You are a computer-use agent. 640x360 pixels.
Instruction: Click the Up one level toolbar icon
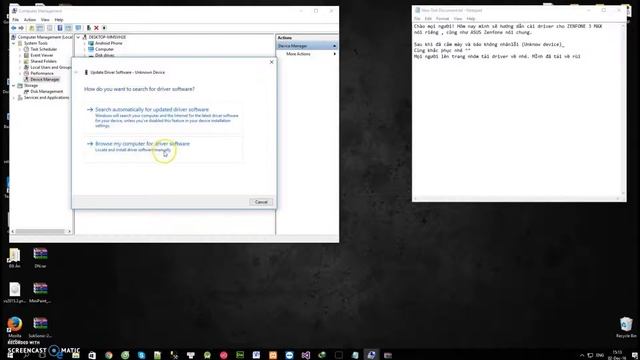[x=31, y=28]
